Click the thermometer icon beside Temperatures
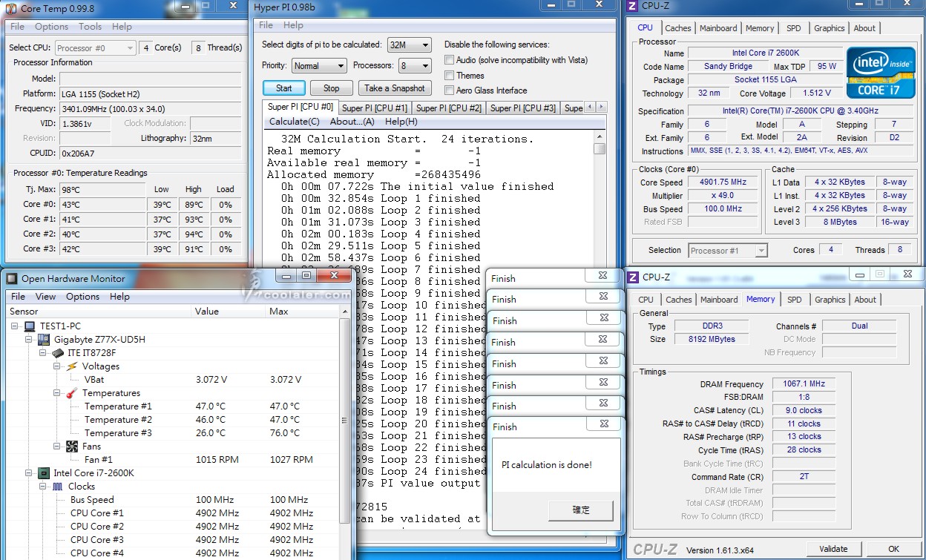Viewport: 926px width, 560px height. click(72, 393)
